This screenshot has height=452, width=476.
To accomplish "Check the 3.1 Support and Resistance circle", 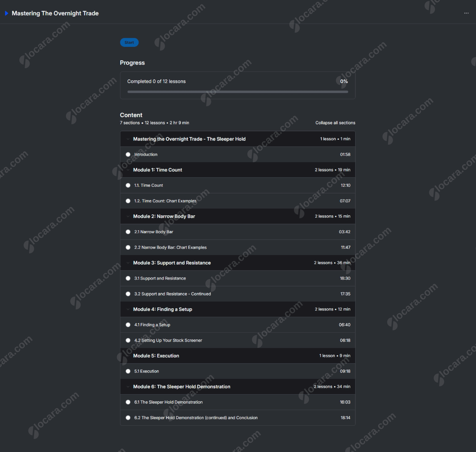I will click(128, 278).
